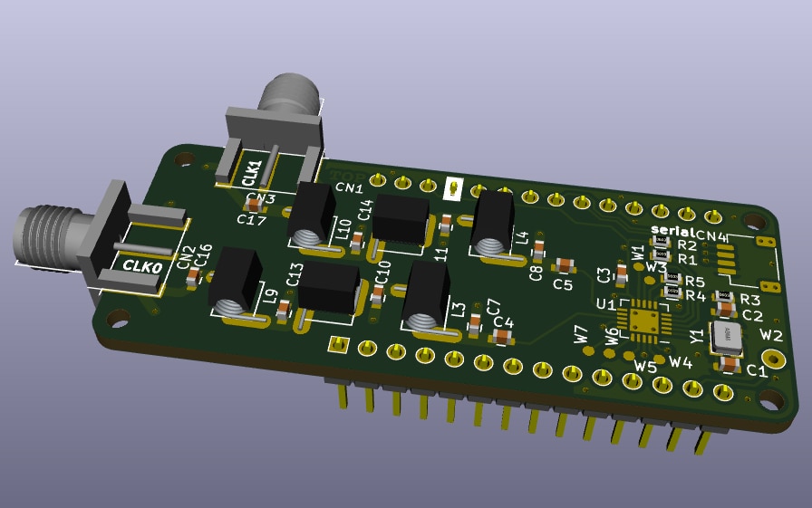Click the U1 label
The image size is (812, 508).
pyautogui.click(x=606, y=304)
